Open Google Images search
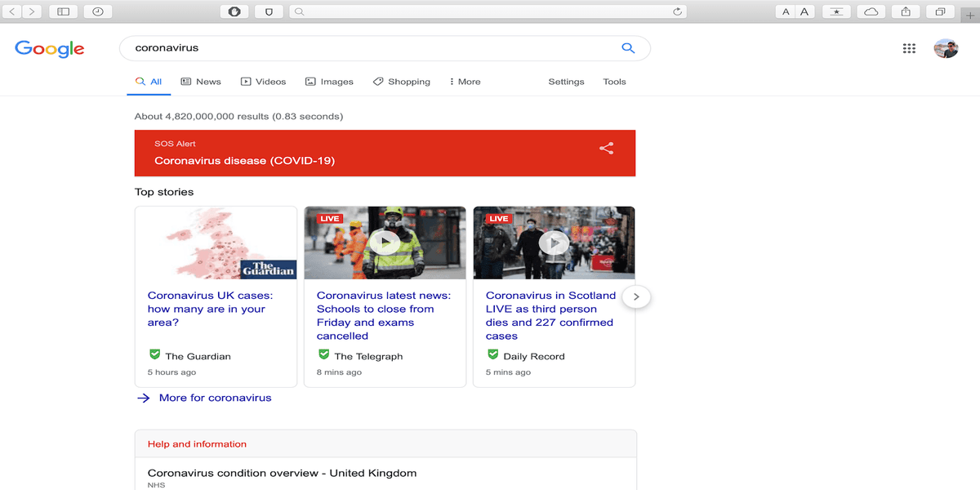Screen dimensions: 980x490 (329, 82)
